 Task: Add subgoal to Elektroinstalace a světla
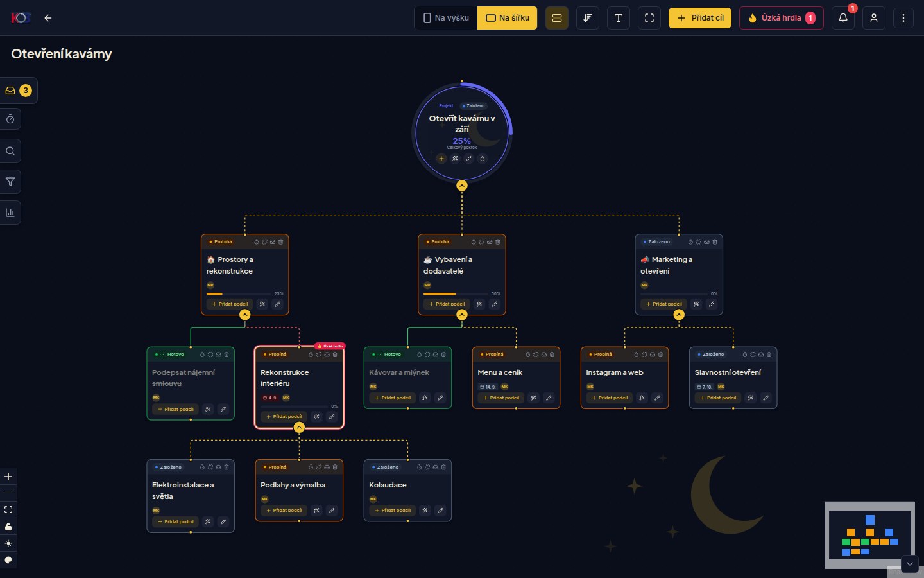click(x=176, y=522)
